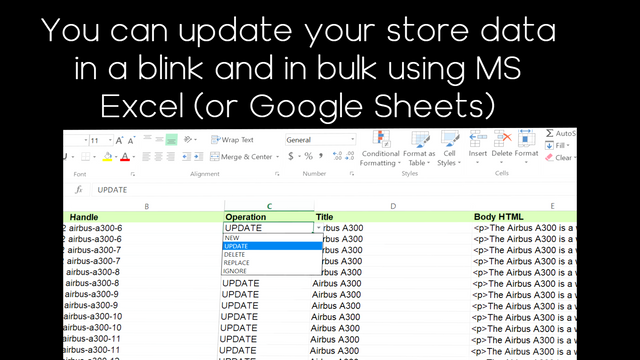Viewport: 640px width, 360px height.
Task: Toggle middle align button
Action: [159, 140]
